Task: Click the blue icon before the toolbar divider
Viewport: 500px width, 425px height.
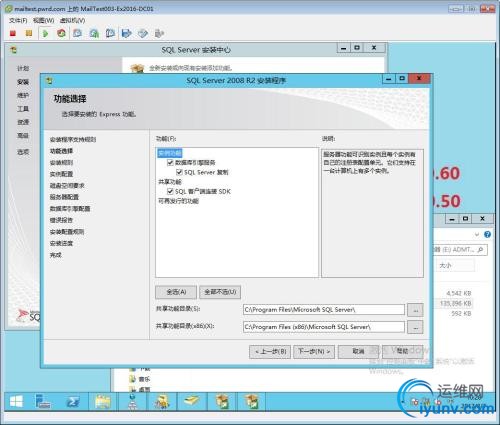Action: (110, 33)
